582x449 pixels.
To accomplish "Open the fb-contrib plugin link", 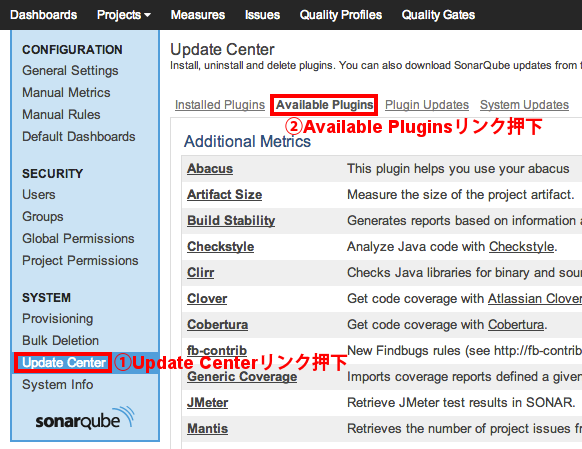I will pyautogui.click(x=217, y=351).
